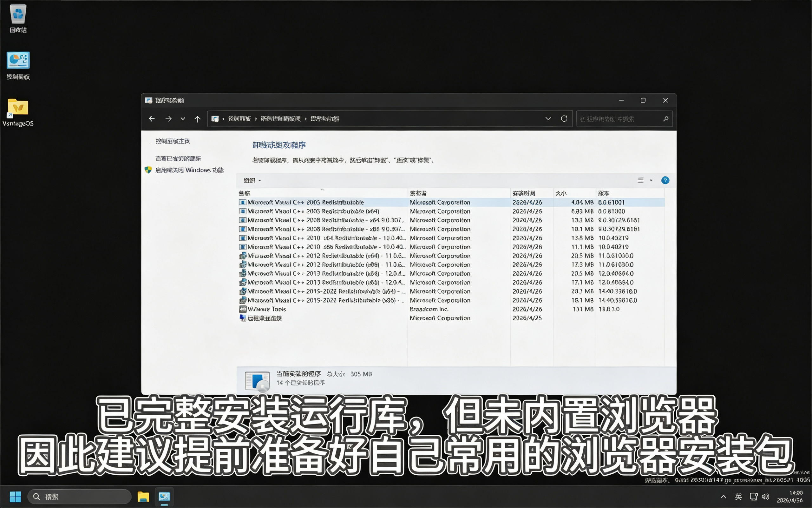Viewport: 812px width, 508px height.
Task: Select the 控制面板 desktop icon
Action: point(18,65)
